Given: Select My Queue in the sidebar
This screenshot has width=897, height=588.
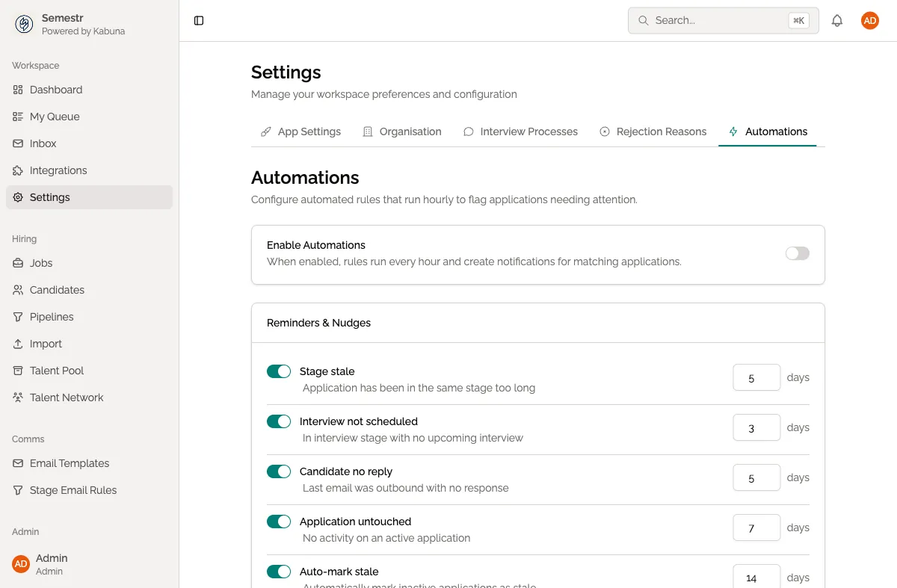Looking at the screenshot, I should coord(55,117).
